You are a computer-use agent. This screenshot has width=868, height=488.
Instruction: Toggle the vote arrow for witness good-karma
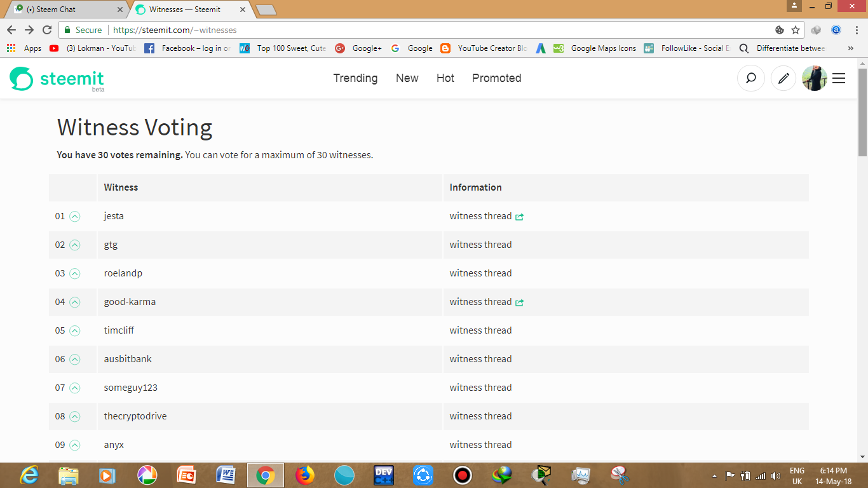(x=74, y=302)
